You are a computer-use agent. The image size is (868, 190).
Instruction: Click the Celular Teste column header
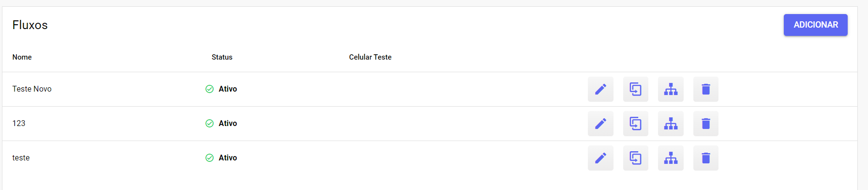tap(370, 57)
